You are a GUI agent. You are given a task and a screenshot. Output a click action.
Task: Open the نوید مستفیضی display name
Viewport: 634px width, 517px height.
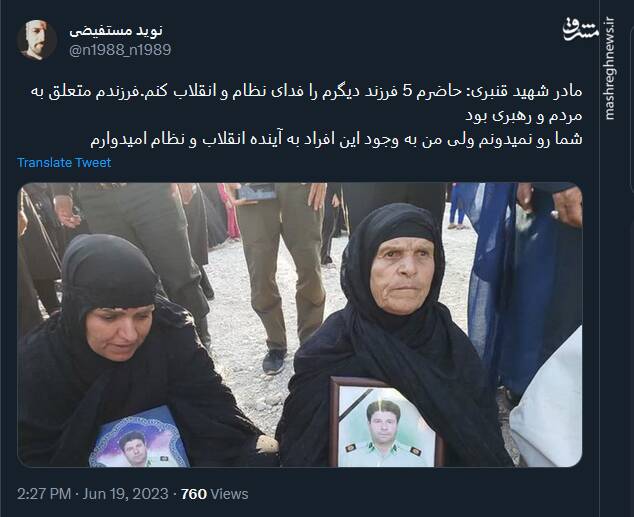click(x=116, y=30)
